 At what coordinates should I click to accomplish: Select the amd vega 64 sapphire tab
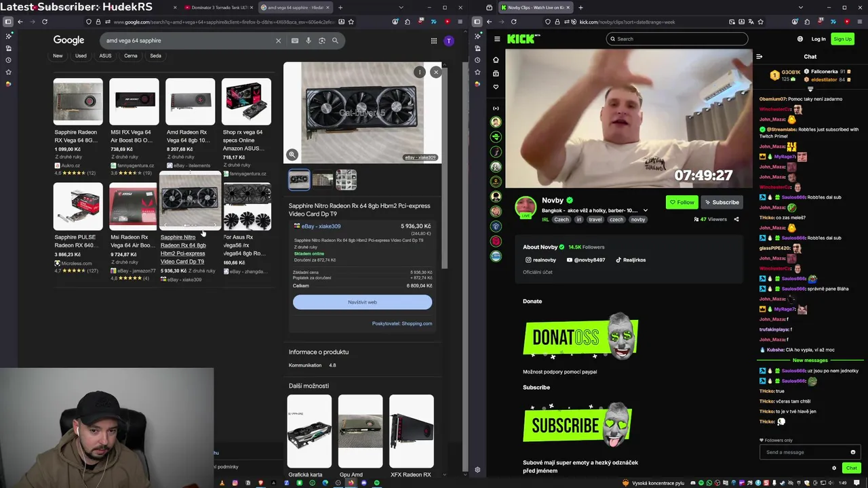[x=296, y=7]
